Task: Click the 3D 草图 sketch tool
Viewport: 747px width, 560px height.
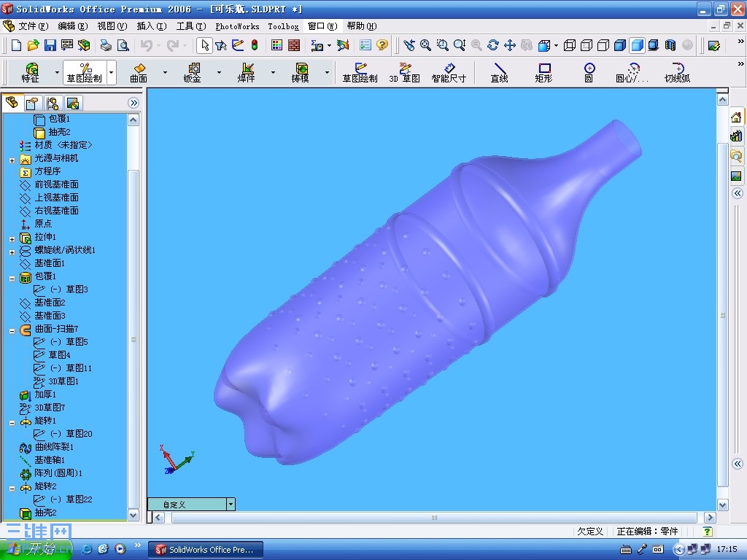Action: pyautogui.click(x=404, y=72)
